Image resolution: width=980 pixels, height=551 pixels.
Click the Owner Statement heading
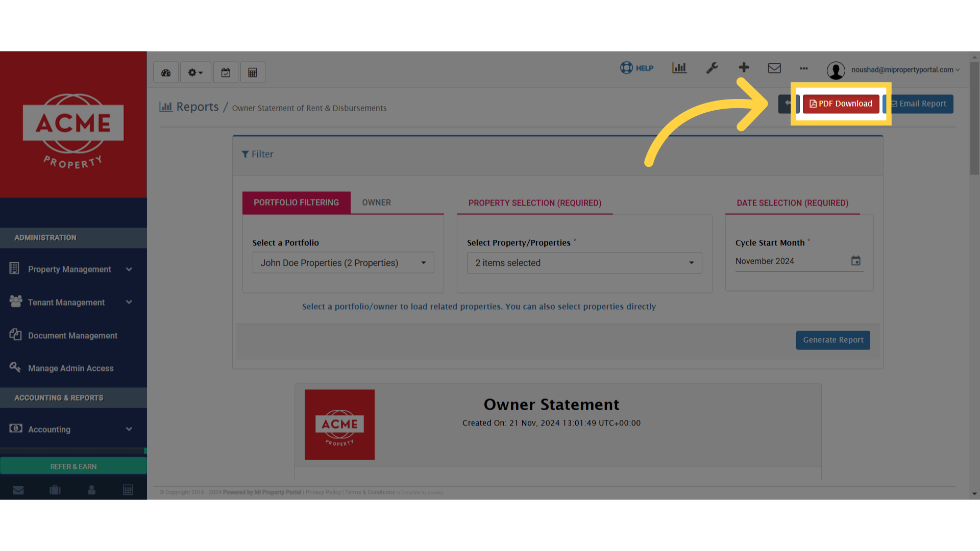coord(551,405)
